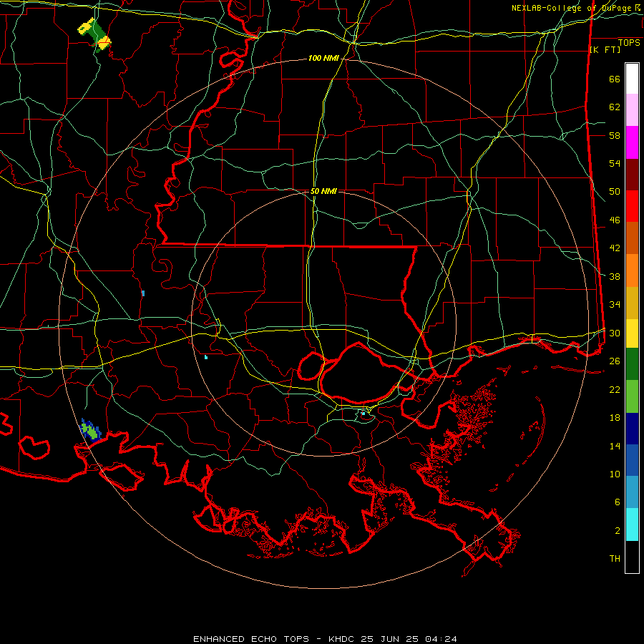Click the yellow-green storm echo at top left
The image size is (644, 644).
[x=95, y=34]
